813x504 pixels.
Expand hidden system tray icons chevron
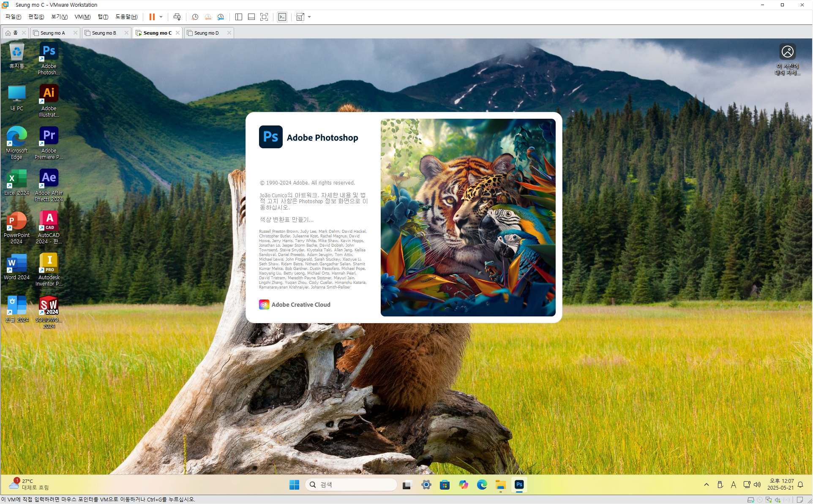pos(707,485)
